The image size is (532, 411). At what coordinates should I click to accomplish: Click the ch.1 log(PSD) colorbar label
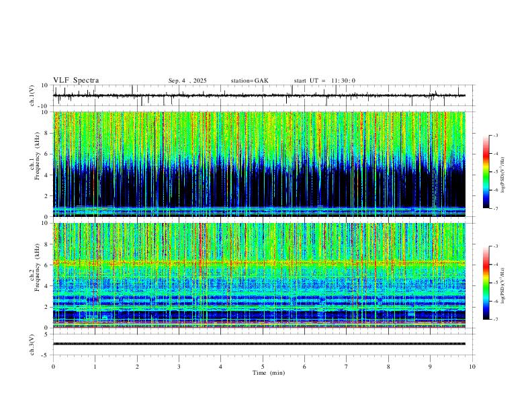(503, 175)
